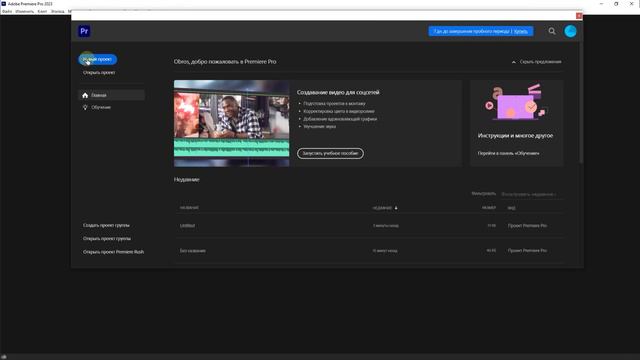640x360 pixels.
Task: Click the social video tutorial thumbnail
Action: pyautogui.click(x=231, y=123)
